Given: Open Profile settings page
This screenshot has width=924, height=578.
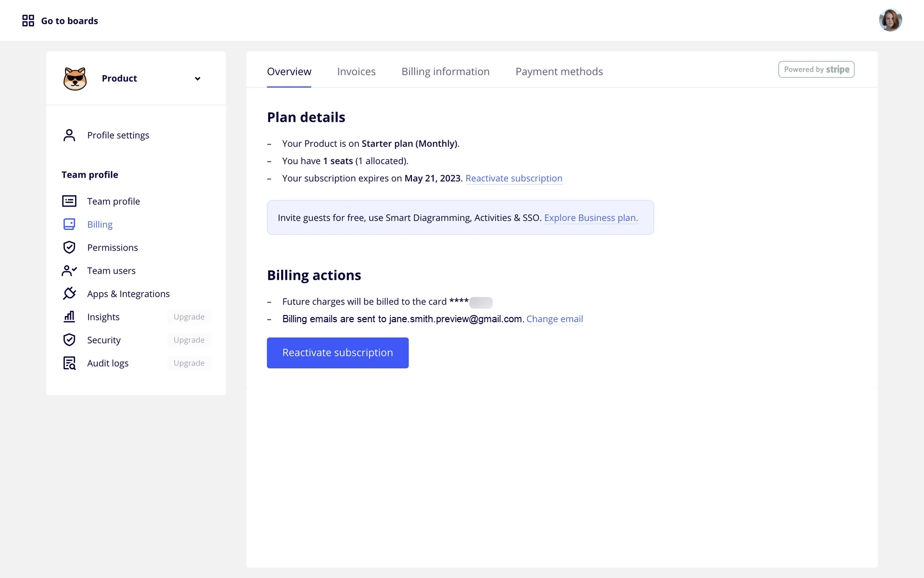Looking at the screenshot, I should (118, 135).
